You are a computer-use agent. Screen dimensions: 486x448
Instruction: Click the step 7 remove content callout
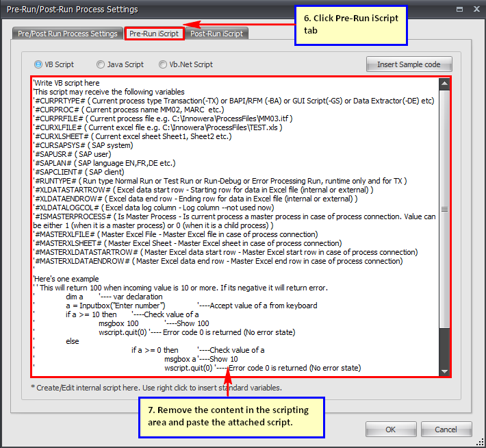click(x=228, y=416)
